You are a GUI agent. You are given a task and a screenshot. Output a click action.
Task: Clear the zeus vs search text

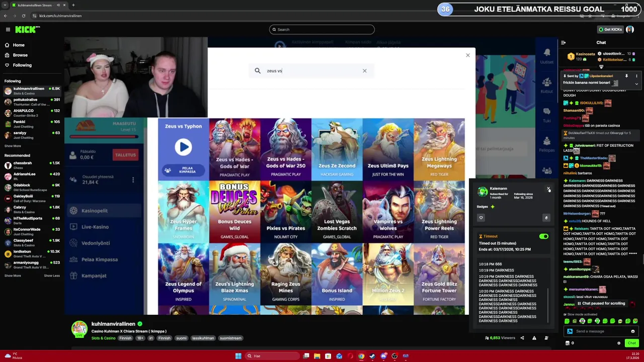(x=365, y=71)
